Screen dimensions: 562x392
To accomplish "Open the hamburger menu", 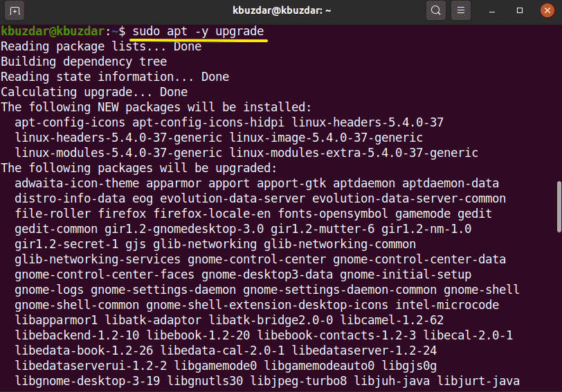I will coord(461,10).
